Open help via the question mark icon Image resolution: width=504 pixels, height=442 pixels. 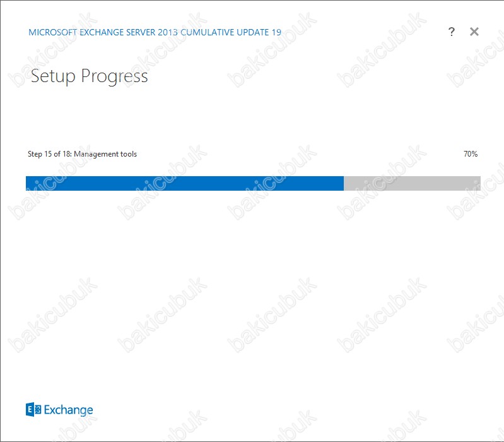451,32
